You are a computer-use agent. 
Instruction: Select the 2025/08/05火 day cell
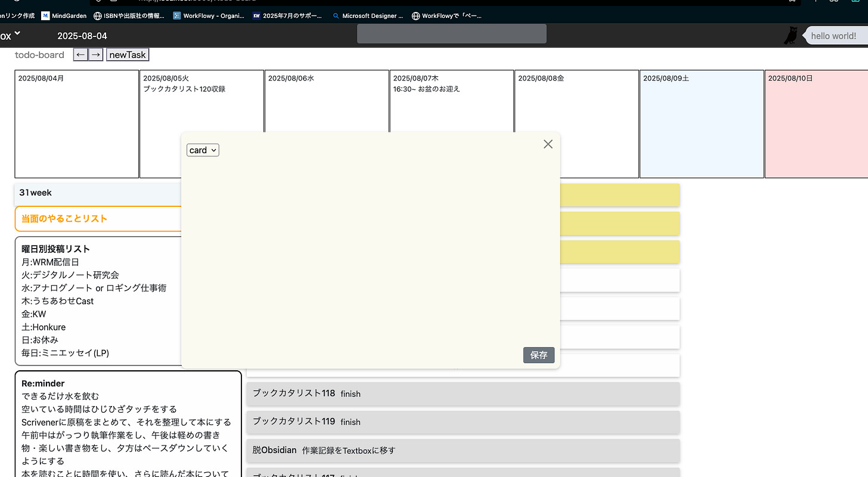(201, 124)
